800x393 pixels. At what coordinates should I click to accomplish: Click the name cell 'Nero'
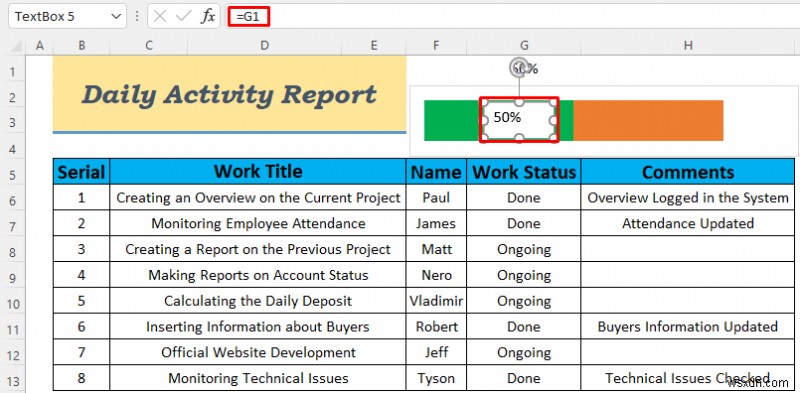tap(436, 275)
